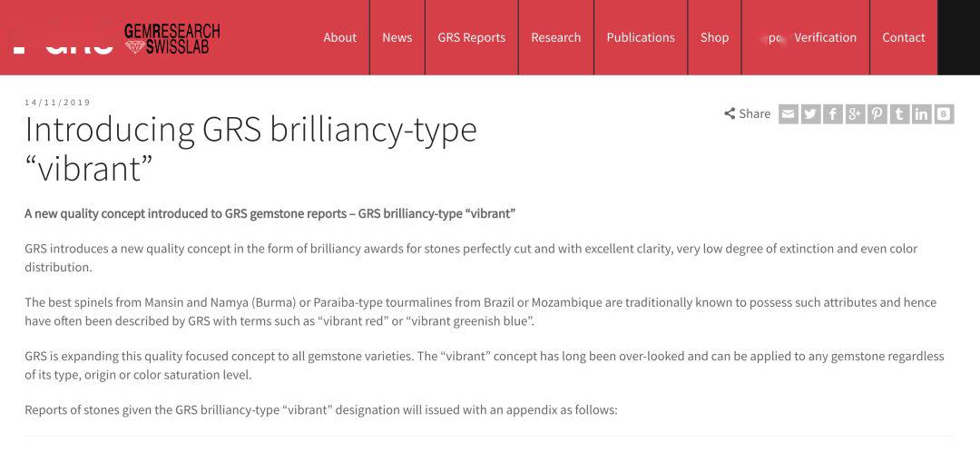Share the article on LinkedIn
Image resolution: width=980 pixels, height=452 pixels.
click(x=921, y=113)
